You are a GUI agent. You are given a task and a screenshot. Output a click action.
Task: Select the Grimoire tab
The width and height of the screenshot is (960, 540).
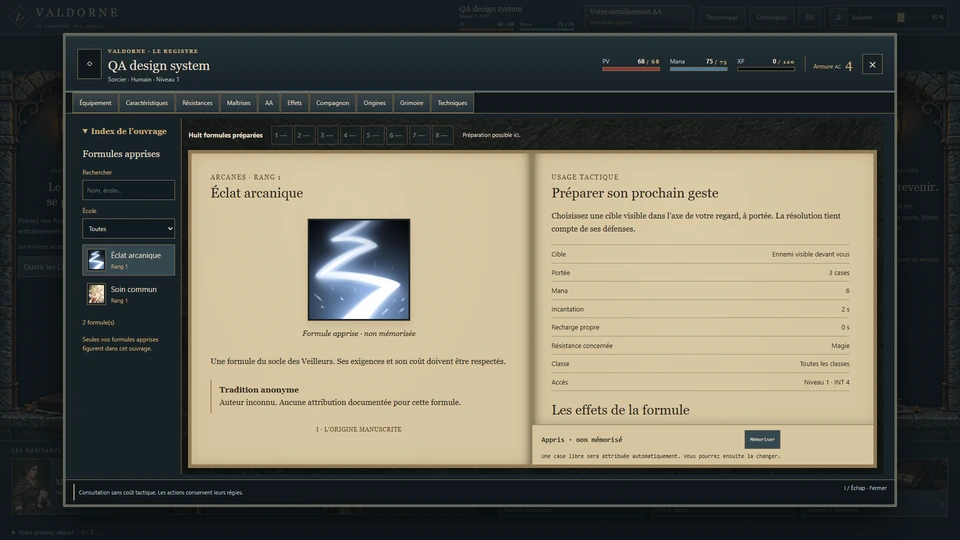[x=411, y=103]
